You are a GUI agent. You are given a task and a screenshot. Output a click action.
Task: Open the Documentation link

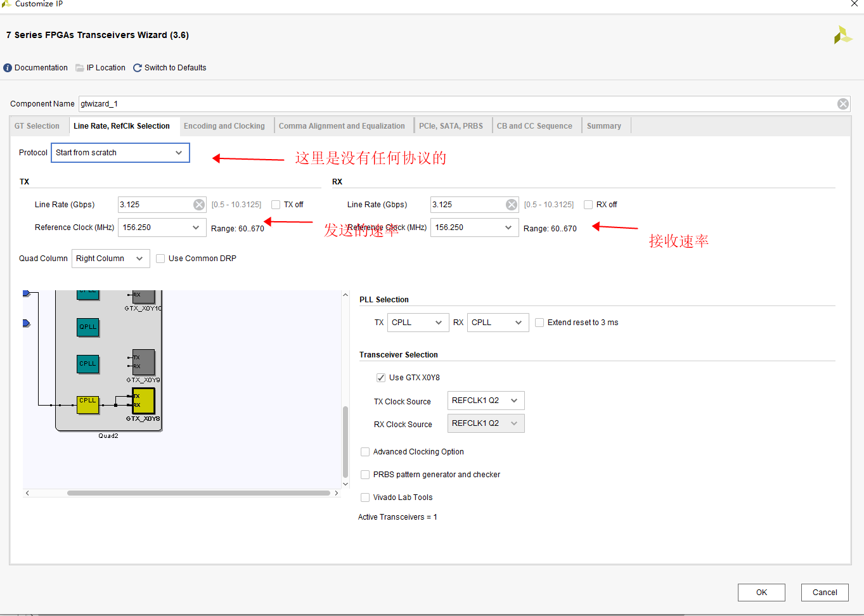click(x=41, y=68)
